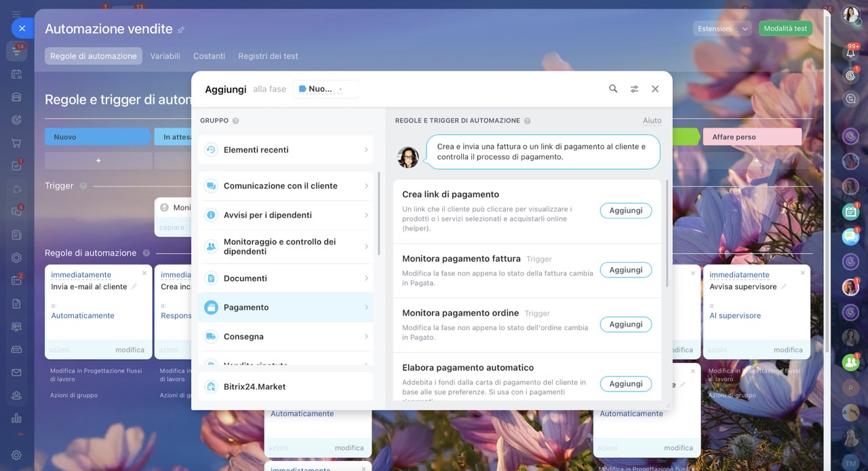Viewport: 868px width, 471px height.
Task: Switch to Variabili tab
Action: pyautogui.click(x=165, y=56)
